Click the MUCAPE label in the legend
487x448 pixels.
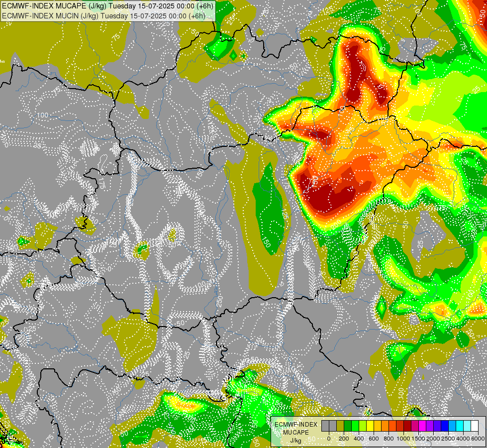click(296, 433)
